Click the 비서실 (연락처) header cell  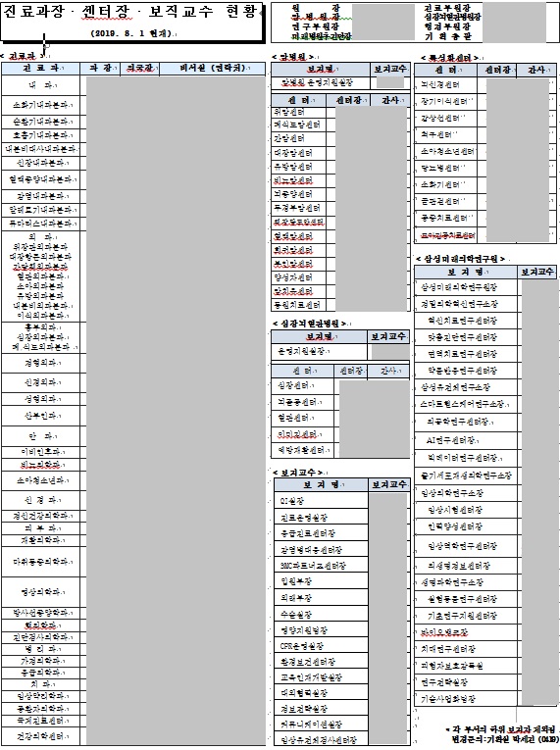(x=212, y=69)
